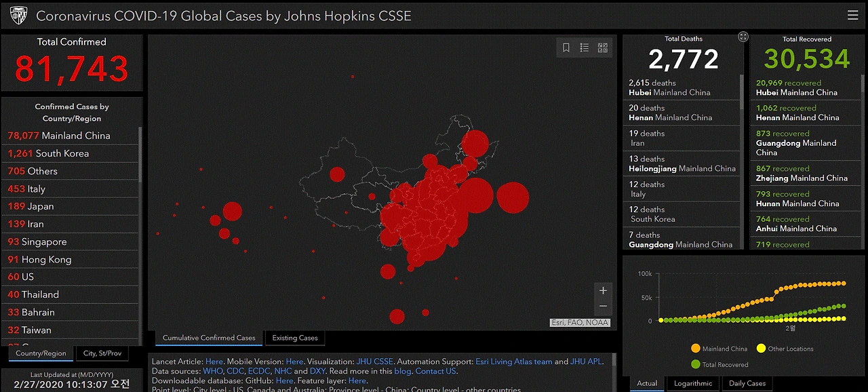Select Japan in confirmed cases list
Image resolution: width=868 pixels, height=392 pixels.
click(71, 206)
